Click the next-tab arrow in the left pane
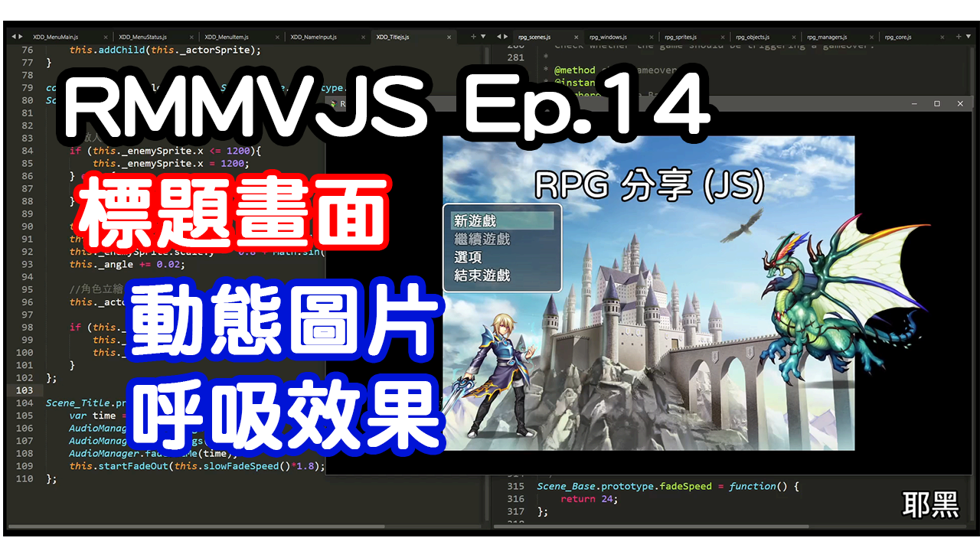Screen dimensions: 980x551 pyautogui.click(x=19, y=36)
